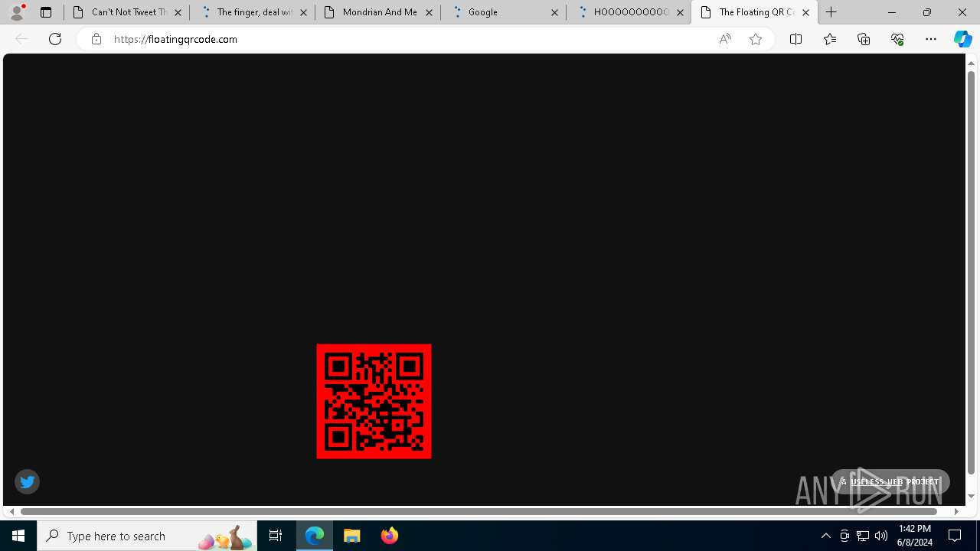Click the vertical scrollbar thumb
The image size is (980, 551).
pos(971,272)
